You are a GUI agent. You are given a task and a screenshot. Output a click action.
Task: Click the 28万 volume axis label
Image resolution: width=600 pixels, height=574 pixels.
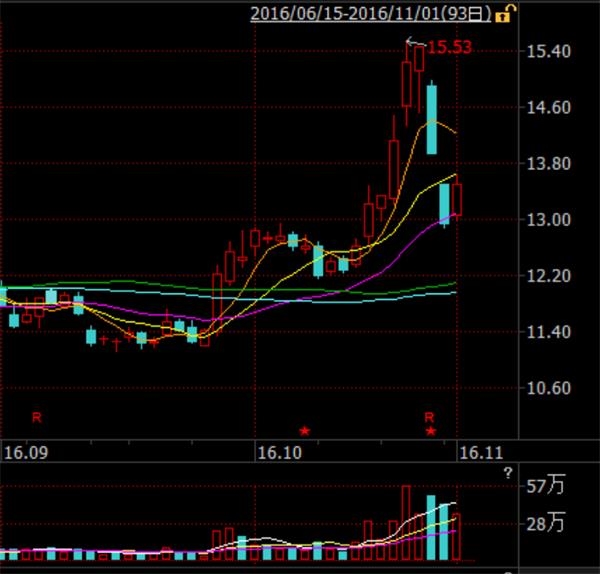pos(547,523)
